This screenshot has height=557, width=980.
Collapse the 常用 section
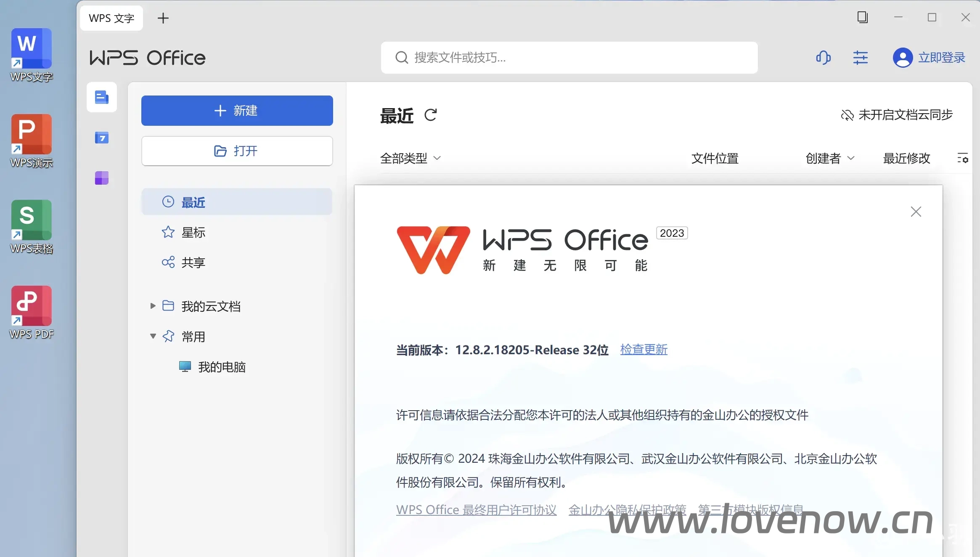pos(152,337)
